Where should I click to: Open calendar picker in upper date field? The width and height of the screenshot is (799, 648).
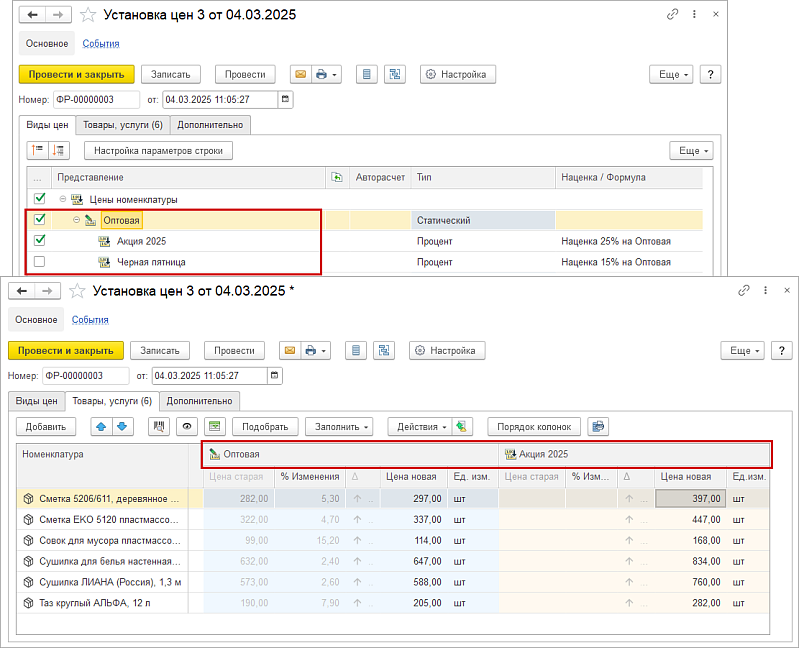285,99
